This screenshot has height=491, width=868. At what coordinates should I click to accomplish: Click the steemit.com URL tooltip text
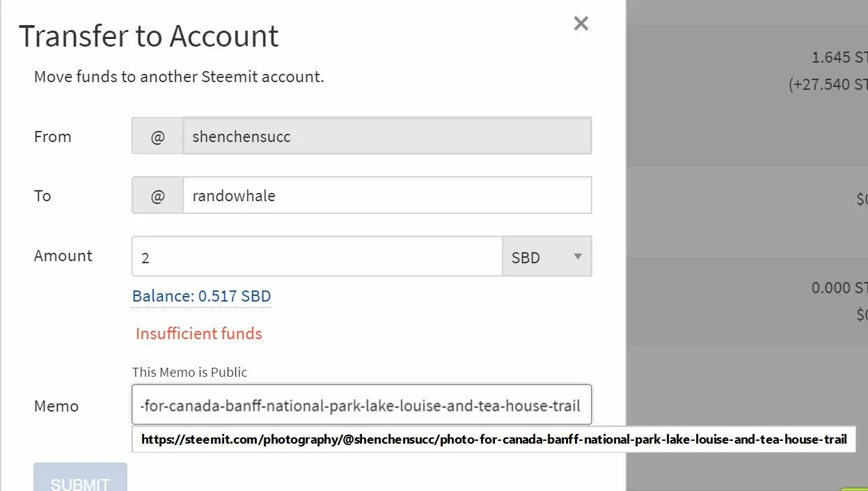pos(494,439)
